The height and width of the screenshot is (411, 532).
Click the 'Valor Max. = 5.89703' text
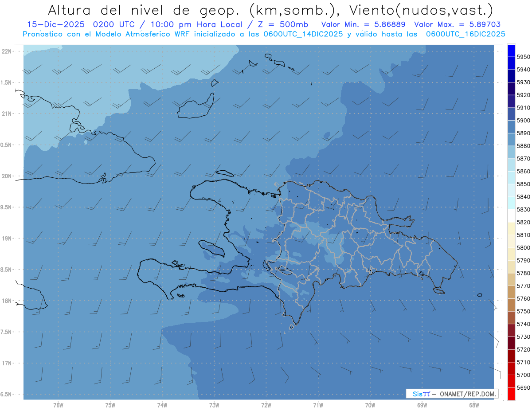pyautogui.click(x=458, y=24)
